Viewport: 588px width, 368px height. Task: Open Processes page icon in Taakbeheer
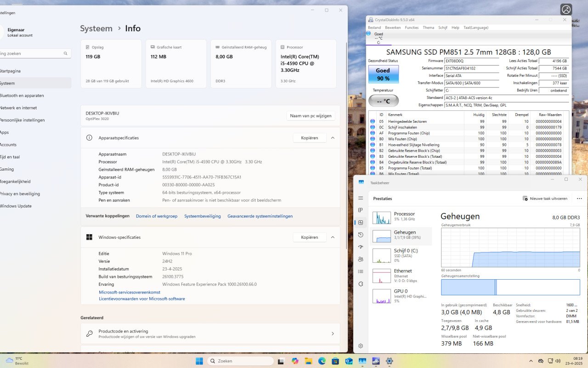(x=361, y=210)
